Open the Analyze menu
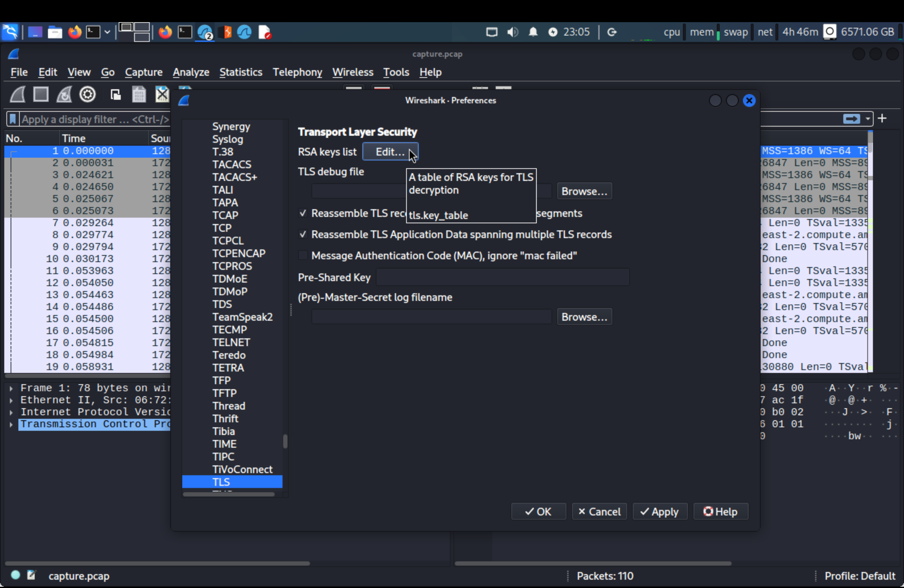The width and height of the screenshot is (904, 588). pos(191,72)
